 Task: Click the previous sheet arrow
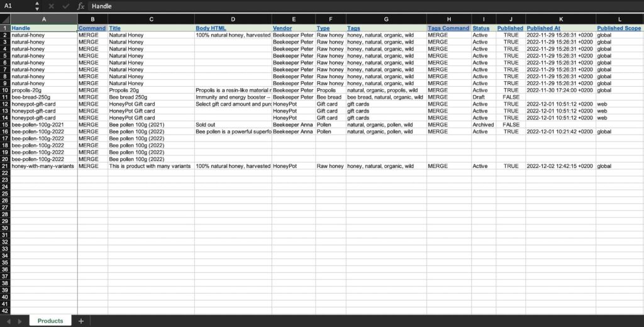tap(9, 321)
